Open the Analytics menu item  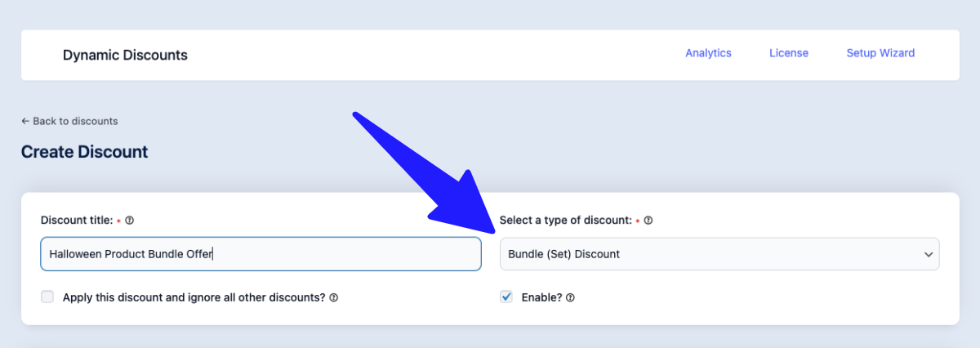click(x=708, y=53)
